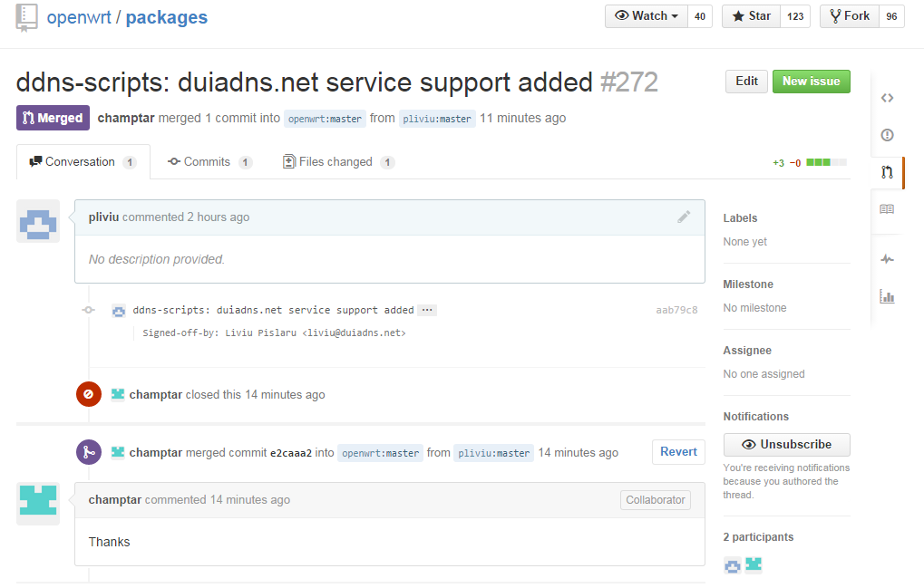
Task: Click the Labels section heading
Action: tap(740, 217)
